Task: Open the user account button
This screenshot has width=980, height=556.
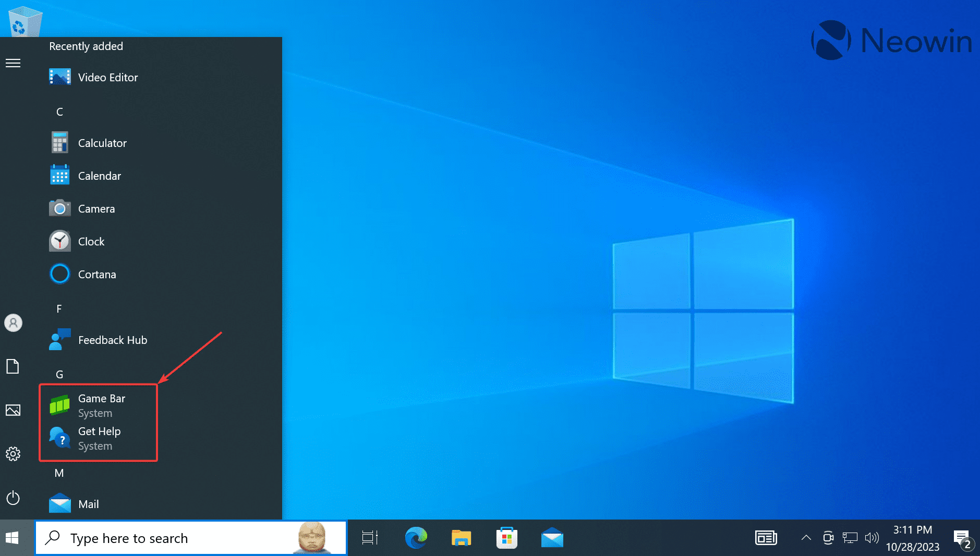Action: [x=13, y=323]
